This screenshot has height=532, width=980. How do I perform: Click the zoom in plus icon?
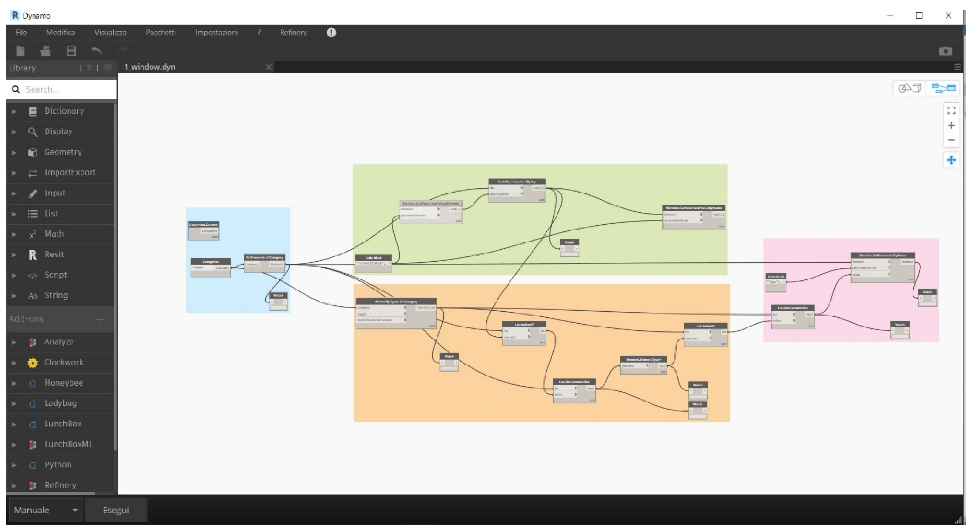click(951, 126)
